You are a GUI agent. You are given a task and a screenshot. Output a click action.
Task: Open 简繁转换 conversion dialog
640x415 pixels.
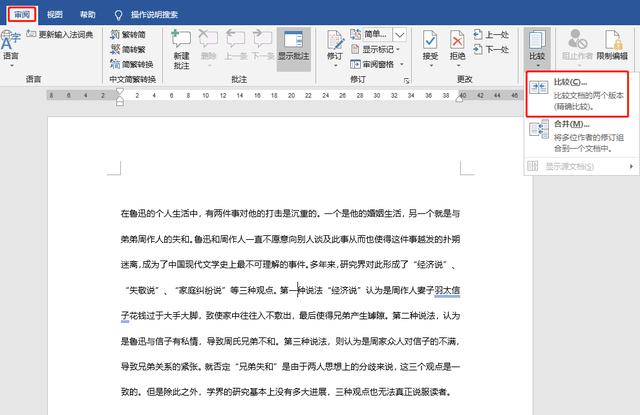pyautogui.click(x=132, y=64)
